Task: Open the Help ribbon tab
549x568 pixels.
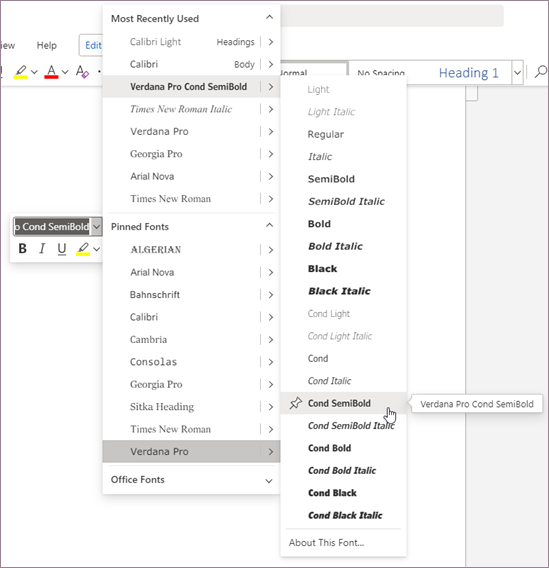Action: tap(47, 46)
